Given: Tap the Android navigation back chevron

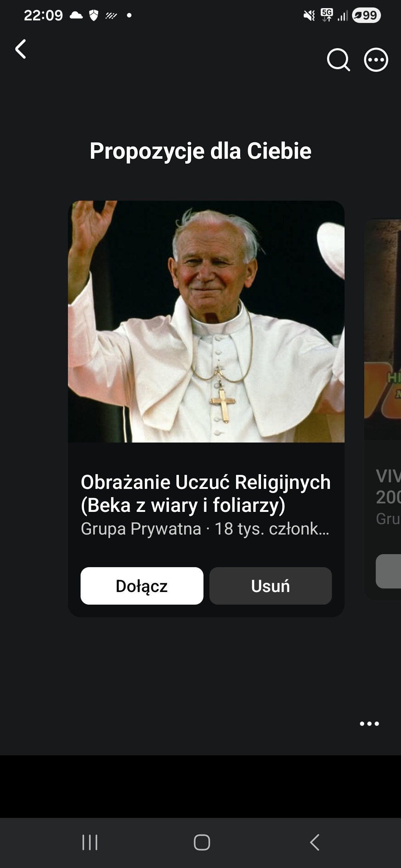Looking at the screenshot, I should click(x=314, y=842).
